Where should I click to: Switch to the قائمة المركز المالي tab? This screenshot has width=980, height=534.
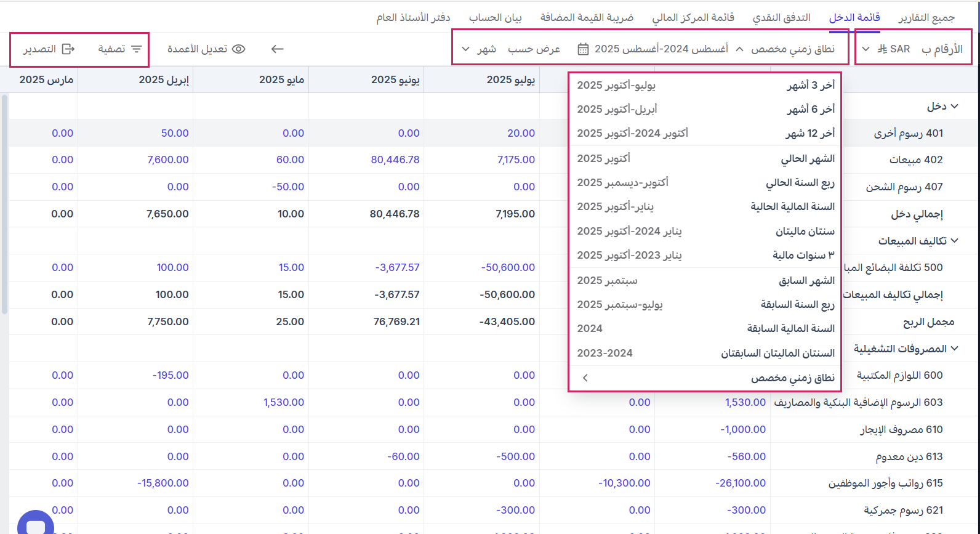(693, 17)
